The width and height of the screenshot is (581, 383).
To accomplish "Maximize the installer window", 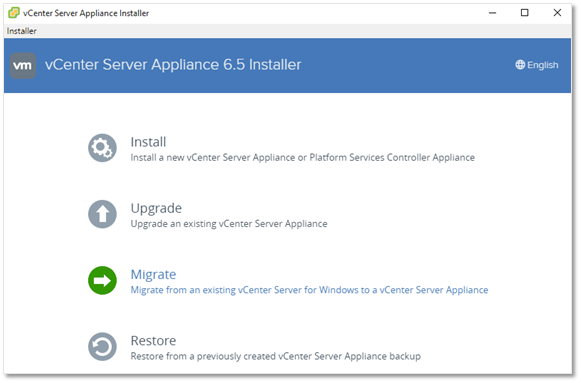I will [525, 13].
